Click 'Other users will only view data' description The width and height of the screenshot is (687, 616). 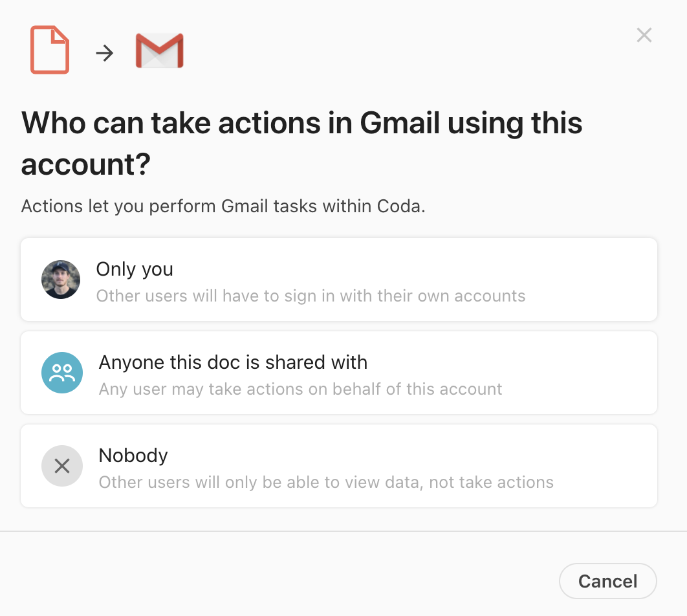pyautogui.click(x=326, y=482)
